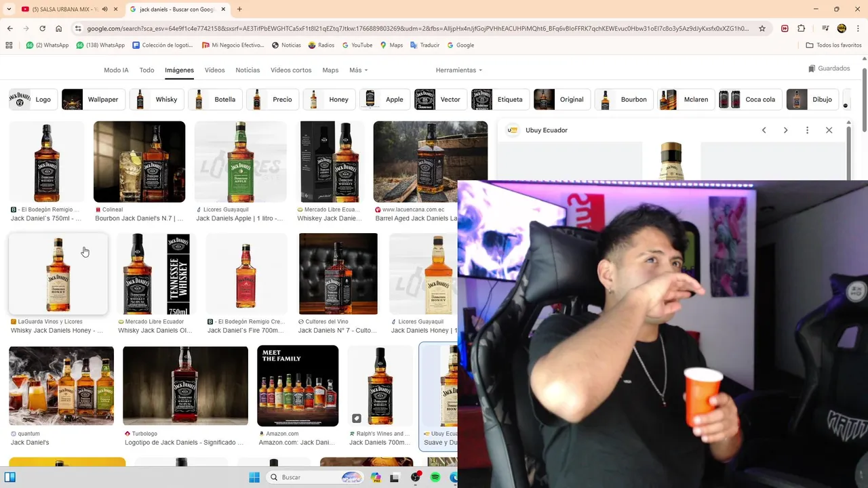Screen dimensions: 868x488
Task: Open the browser home page
Action: 59,28
